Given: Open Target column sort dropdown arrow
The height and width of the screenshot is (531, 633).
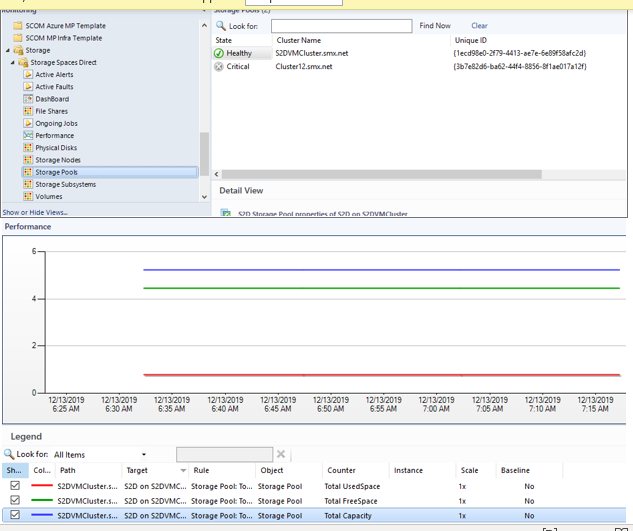Looking at the screenshot, I should coord(183,470).
